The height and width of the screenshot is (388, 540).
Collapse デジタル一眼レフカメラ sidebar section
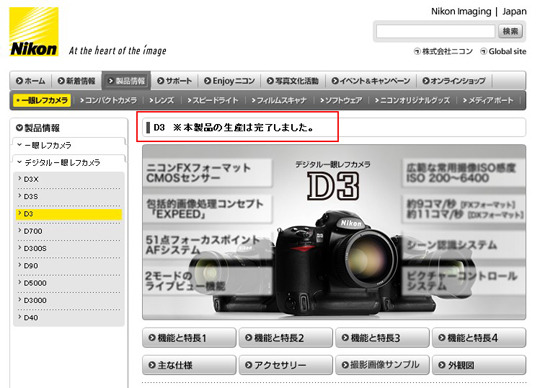click(x=69, y=162)
